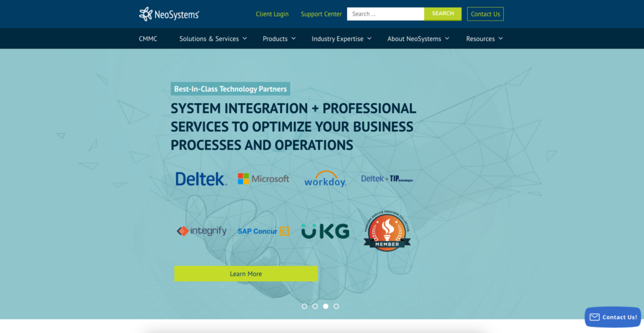644x333 pixels.
Task: Click the Best-In-Class Technology Partners label
Action: (231, 89)
